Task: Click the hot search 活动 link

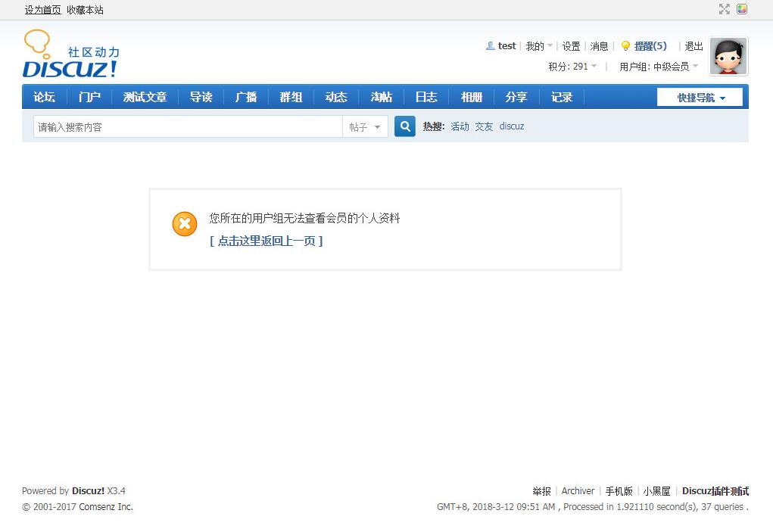Action: (460, 126)
